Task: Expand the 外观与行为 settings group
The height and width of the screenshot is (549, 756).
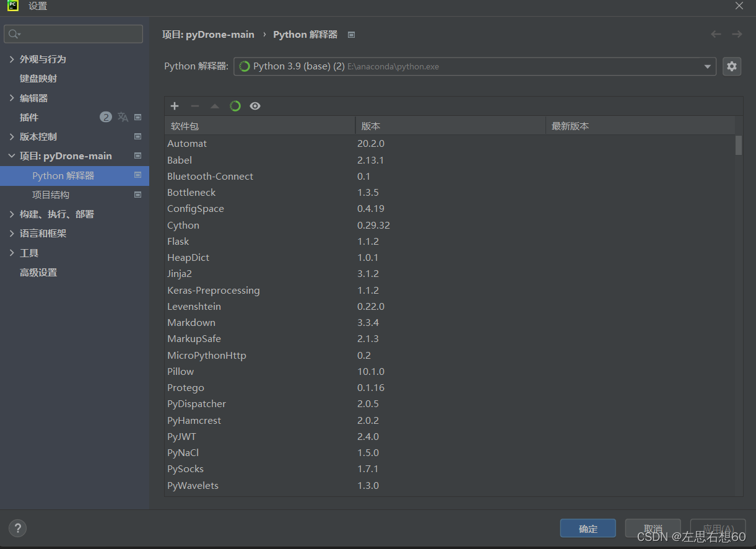Action: (12, 59)
